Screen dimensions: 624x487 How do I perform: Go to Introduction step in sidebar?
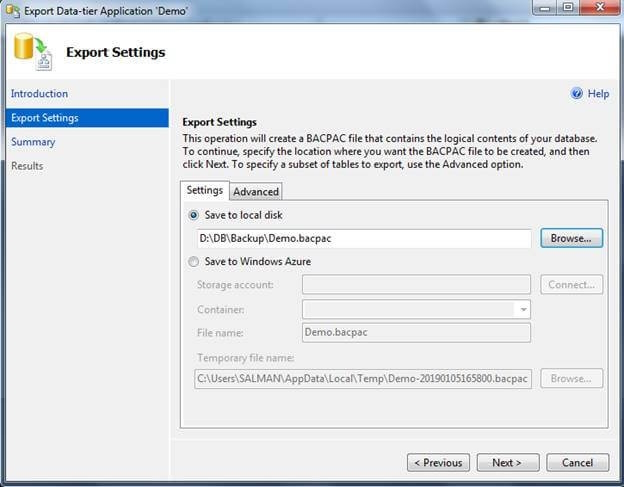tap(39, 94)
